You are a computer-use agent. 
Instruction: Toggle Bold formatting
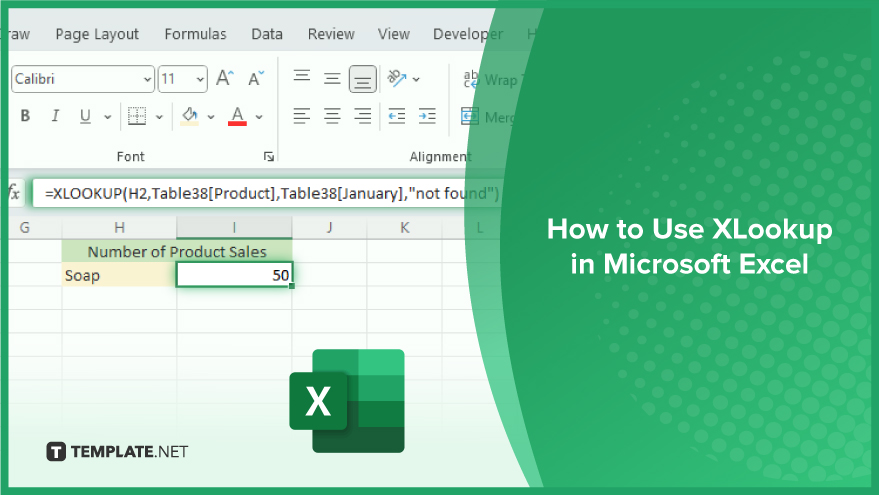(x=25, y=116)
